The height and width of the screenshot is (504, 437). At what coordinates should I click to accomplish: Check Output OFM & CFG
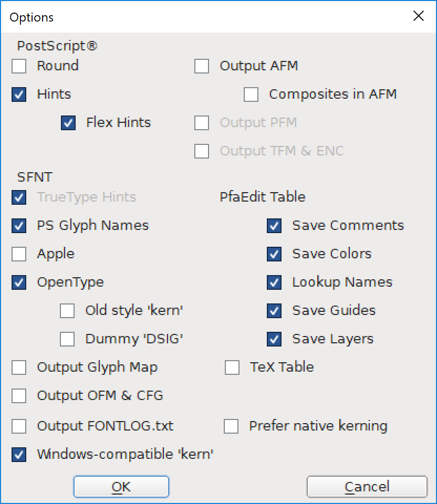pos(19,396)
